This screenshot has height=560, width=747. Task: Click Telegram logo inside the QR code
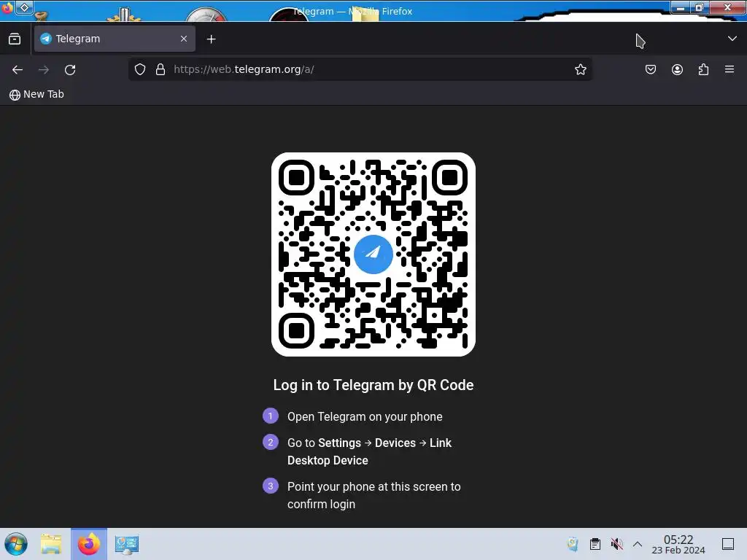373,254
